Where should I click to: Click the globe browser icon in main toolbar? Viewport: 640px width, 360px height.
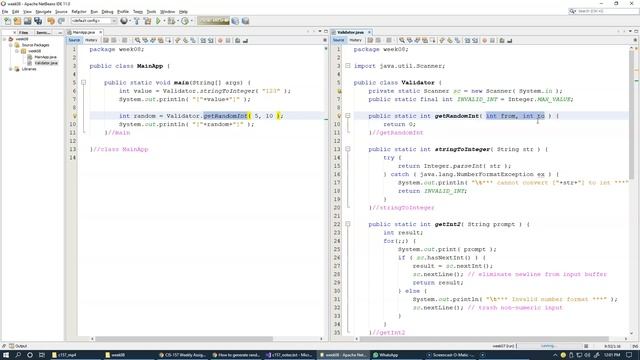coord(124,21)
